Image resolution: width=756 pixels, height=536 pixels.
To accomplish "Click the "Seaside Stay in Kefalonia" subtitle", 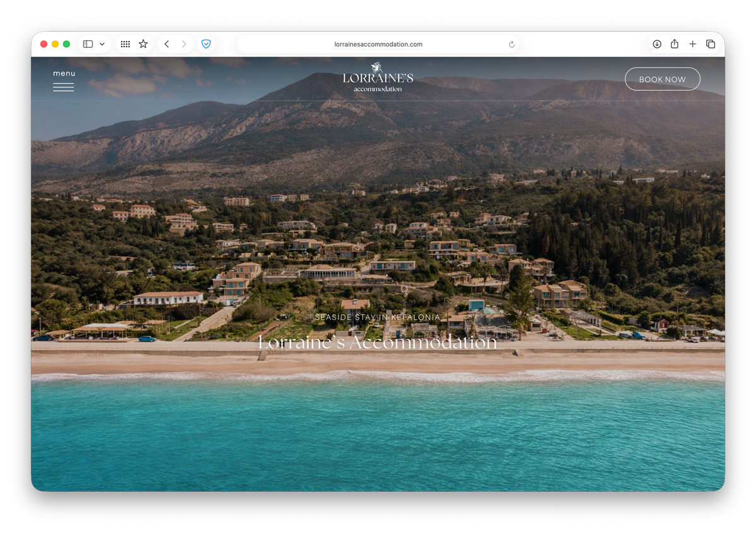I will (x=378, y=317).
